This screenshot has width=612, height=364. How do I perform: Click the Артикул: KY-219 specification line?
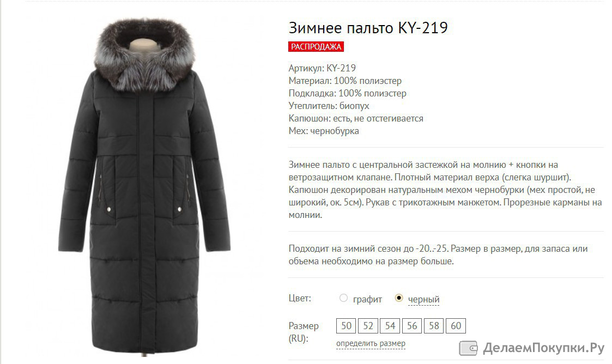[x=322, y=68]
